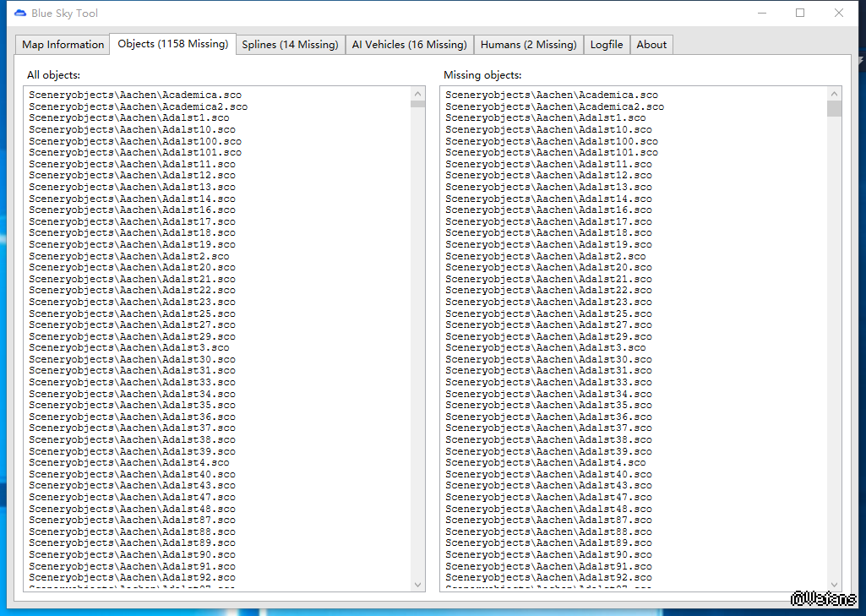Select Adalst2.sco in All objects list
The height and width of the screenshot is (616, 866).
(128, 256)
